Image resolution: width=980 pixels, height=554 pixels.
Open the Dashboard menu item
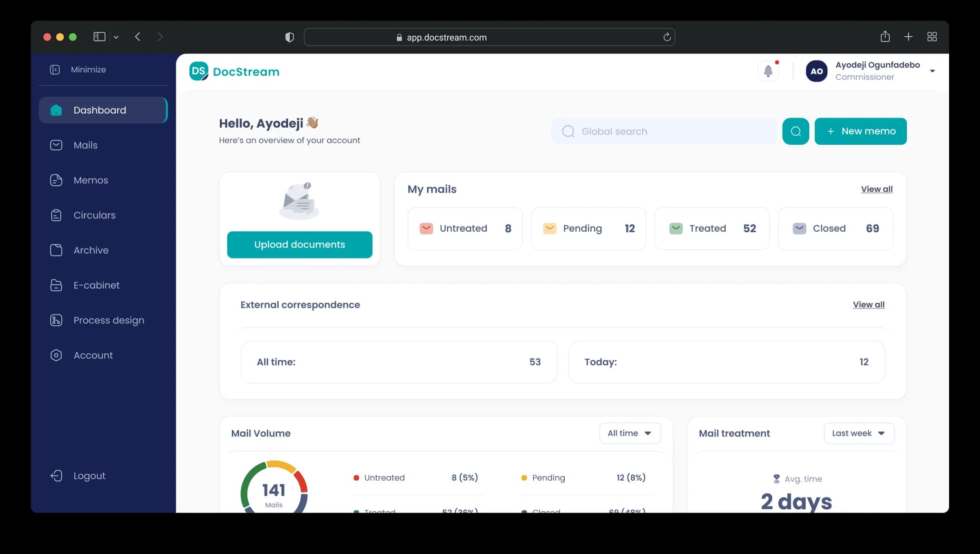tap(103, 110)
